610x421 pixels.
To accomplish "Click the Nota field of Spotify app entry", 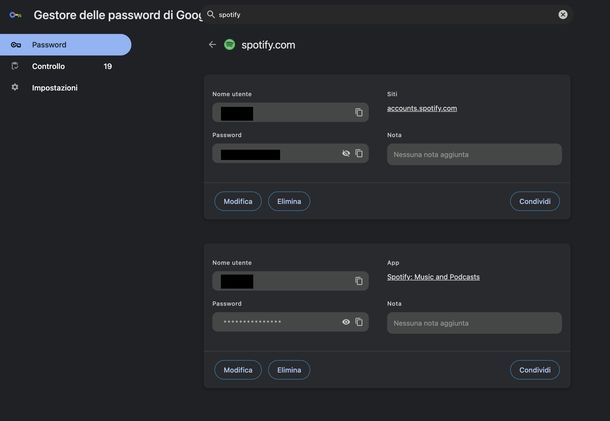I will (x=474, y=323).
